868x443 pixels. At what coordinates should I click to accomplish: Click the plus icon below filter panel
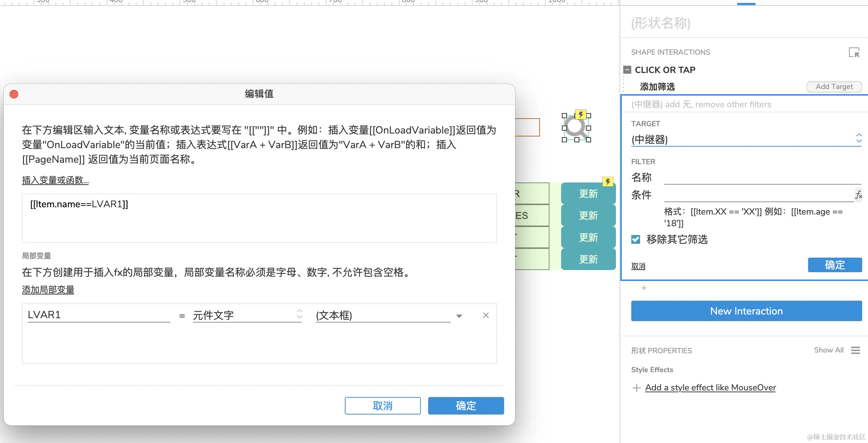tap(644, 288)
